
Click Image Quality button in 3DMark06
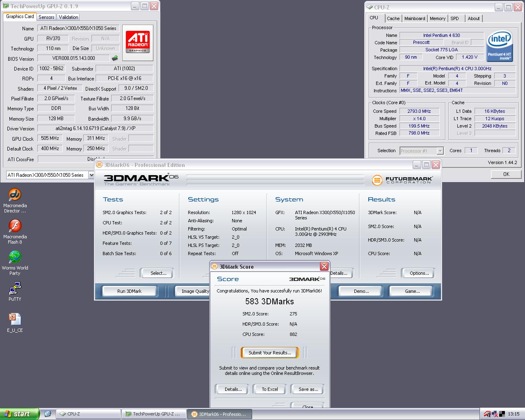point(193,291)
